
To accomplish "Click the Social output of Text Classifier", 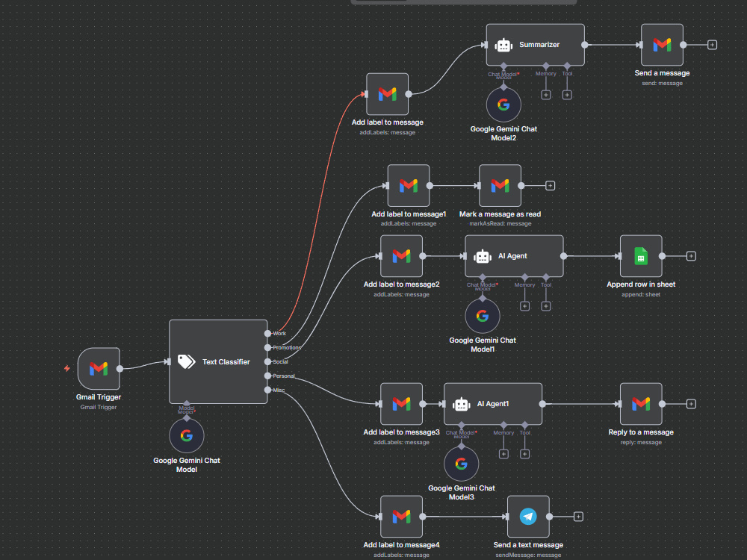I will tap(267, 362).
